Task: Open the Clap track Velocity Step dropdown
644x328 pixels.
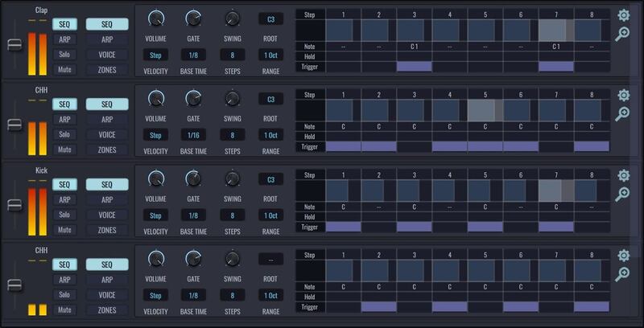Action: [x=155, y=55]
